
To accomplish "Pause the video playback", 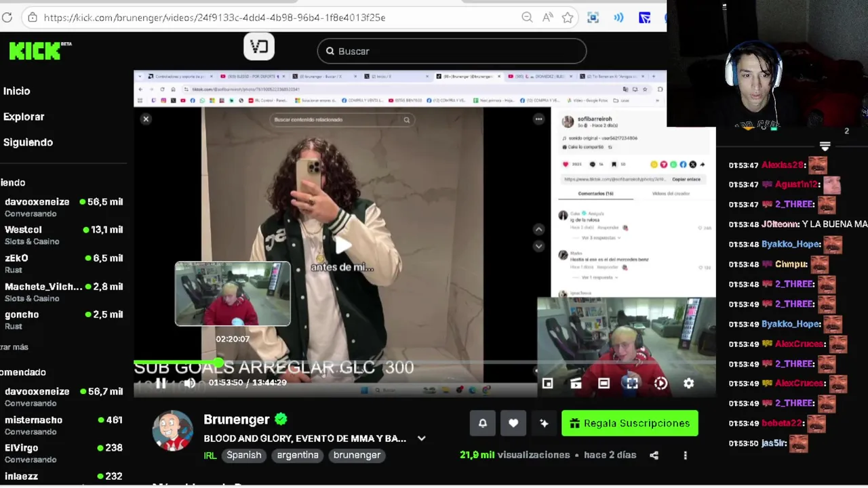I will click(161, 383).
